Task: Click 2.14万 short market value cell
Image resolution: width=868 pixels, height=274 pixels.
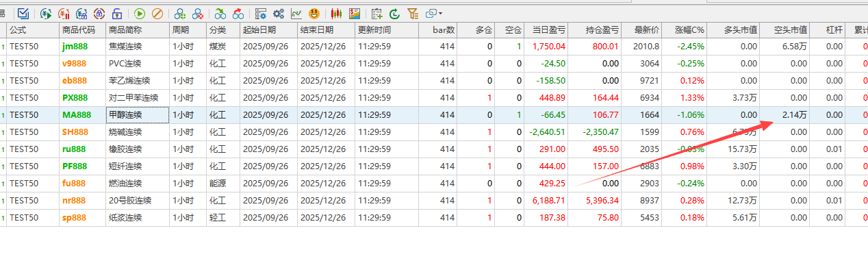Action: [x=793, y=115]
